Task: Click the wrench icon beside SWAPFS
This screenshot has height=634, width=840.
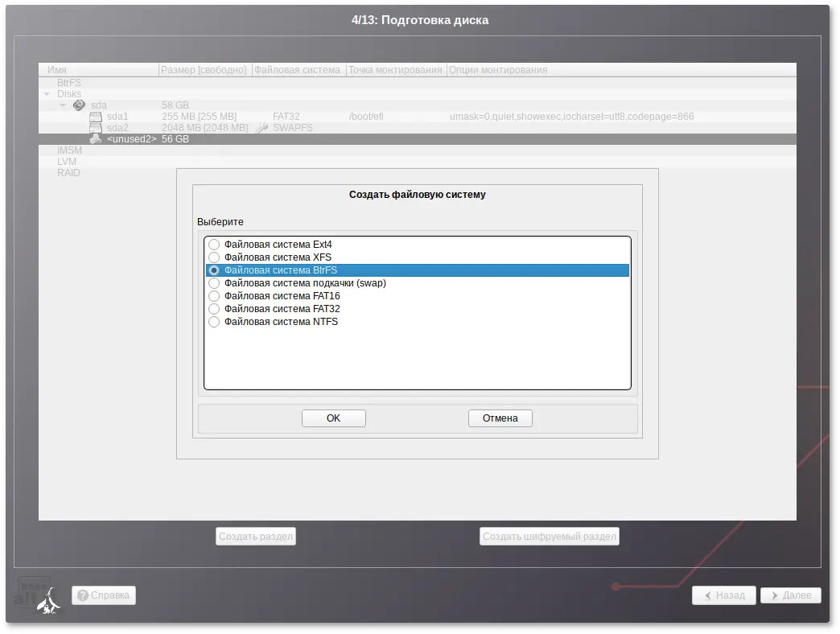Action: 262,128
